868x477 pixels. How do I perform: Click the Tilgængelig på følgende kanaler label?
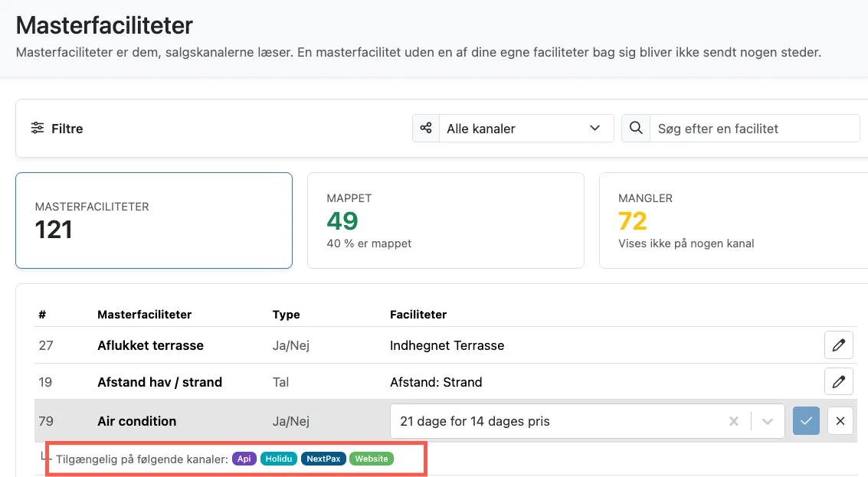[x=142, y=459]
